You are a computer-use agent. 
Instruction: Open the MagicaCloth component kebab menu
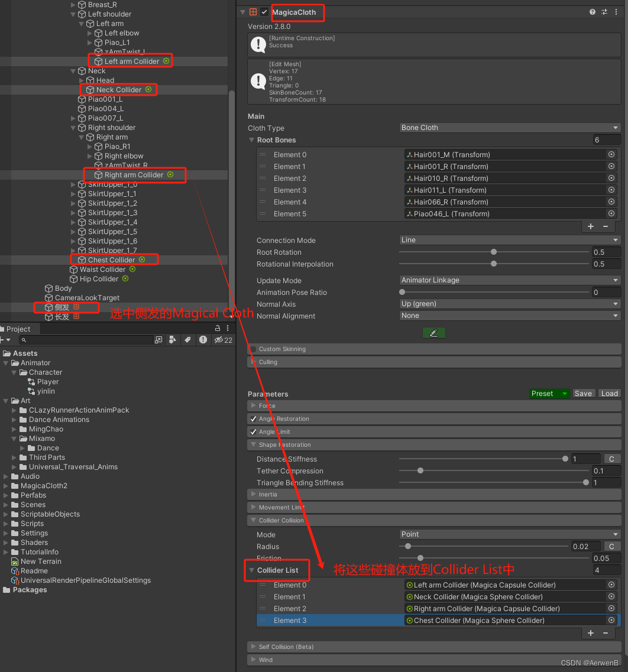[x=616, y=12]
